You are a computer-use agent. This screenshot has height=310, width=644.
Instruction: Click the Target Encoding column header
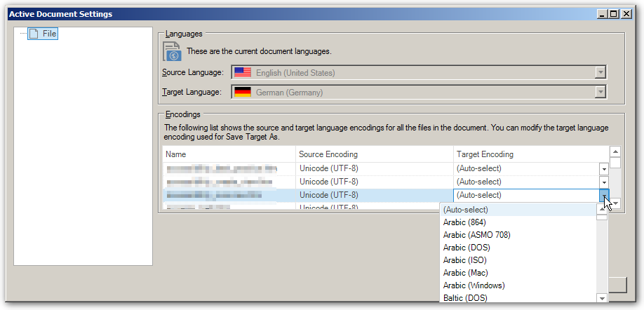coord(531,154)
